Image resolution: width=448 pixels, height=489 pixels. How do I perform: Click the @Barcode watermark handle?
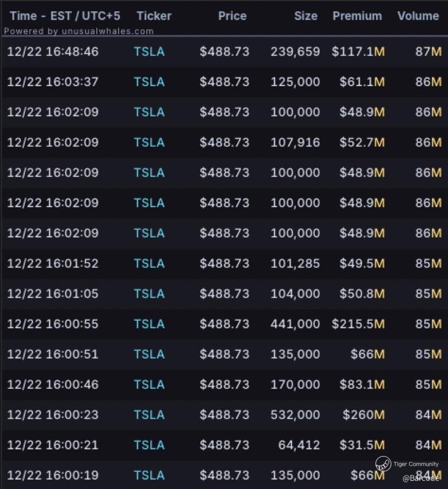coord(421,478)
